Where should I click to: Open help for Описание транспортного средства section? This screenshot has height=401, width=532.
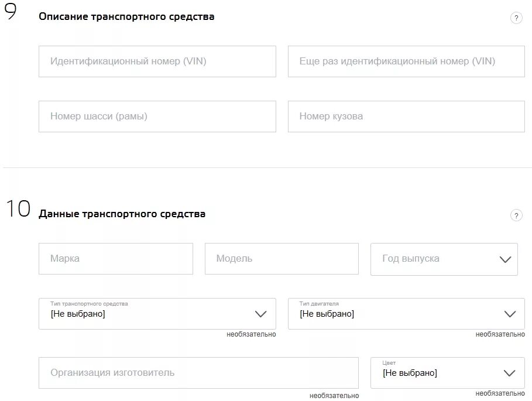[x=516, y=18]
